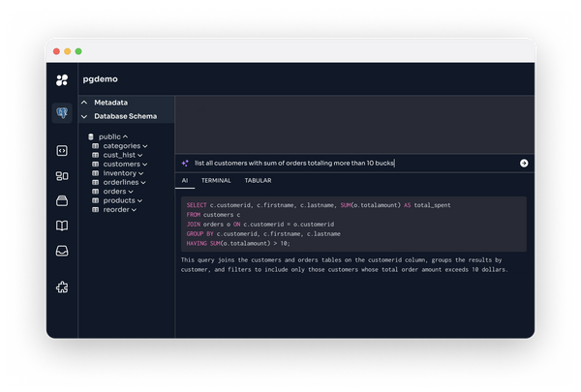This screenshot has height=392, width=581.
Task: Click the stacked drawer sidebar icon
Action: click(x=62, y=201)
